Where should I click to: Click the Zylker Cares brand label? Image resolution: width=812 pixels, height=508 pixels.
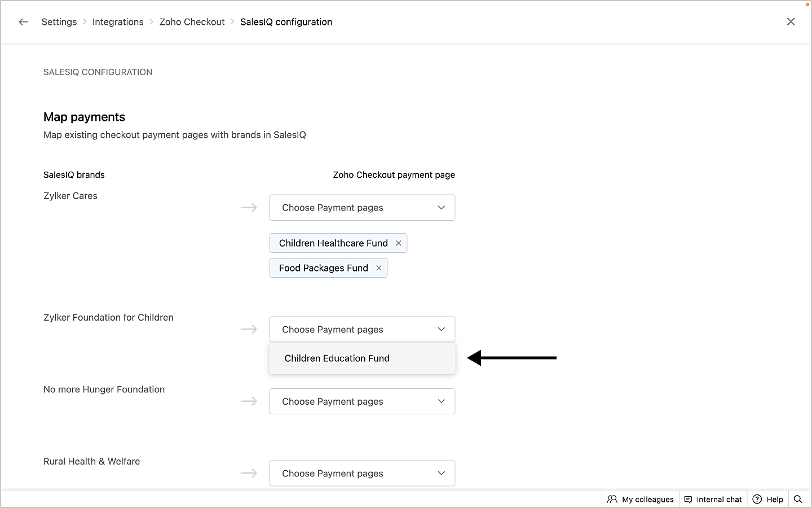tap(70, 196)
